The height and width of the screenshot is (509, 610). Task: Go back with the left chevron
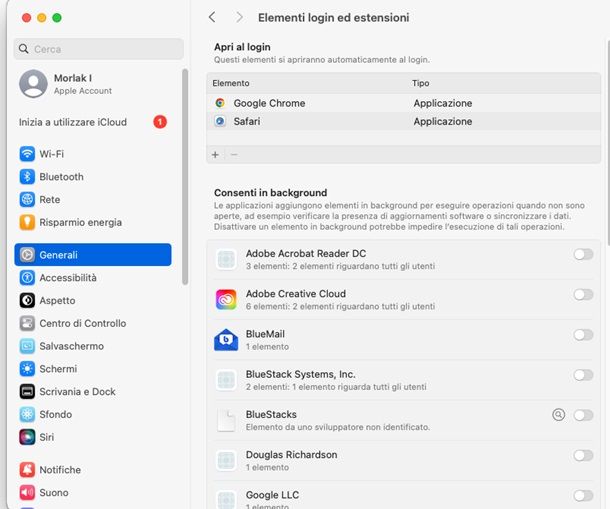pos(212,17)
